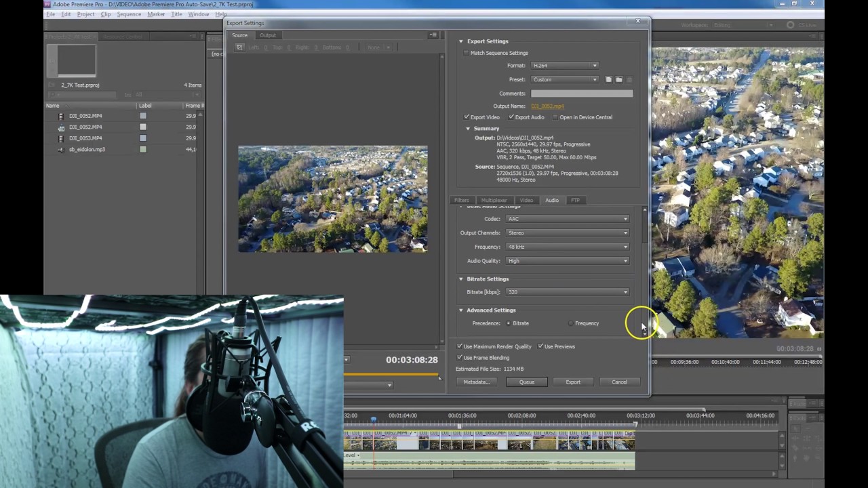Click the DJI_0053.MP4 video clip icon
The width and height of the screenshot is (868, 488).
pos(61,138)
